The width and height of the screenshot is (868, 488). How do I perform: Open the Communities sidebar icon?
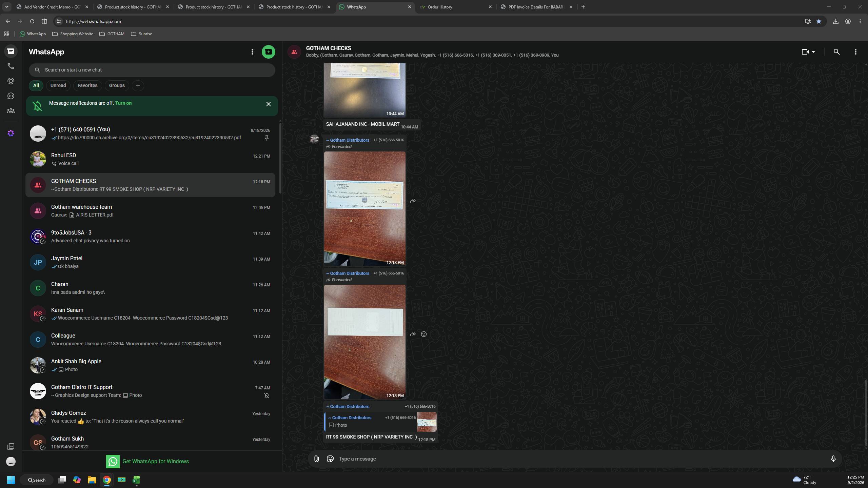11,111
